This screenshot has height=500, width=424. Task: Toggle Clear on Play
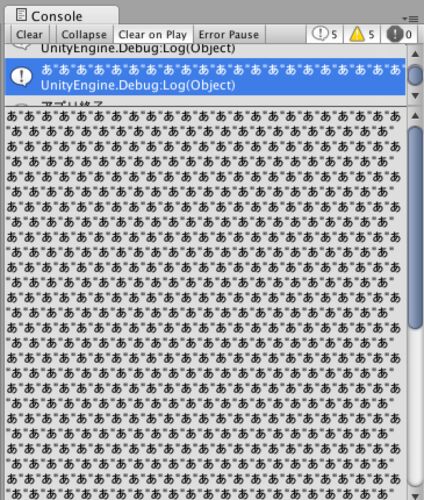[153, 34]
